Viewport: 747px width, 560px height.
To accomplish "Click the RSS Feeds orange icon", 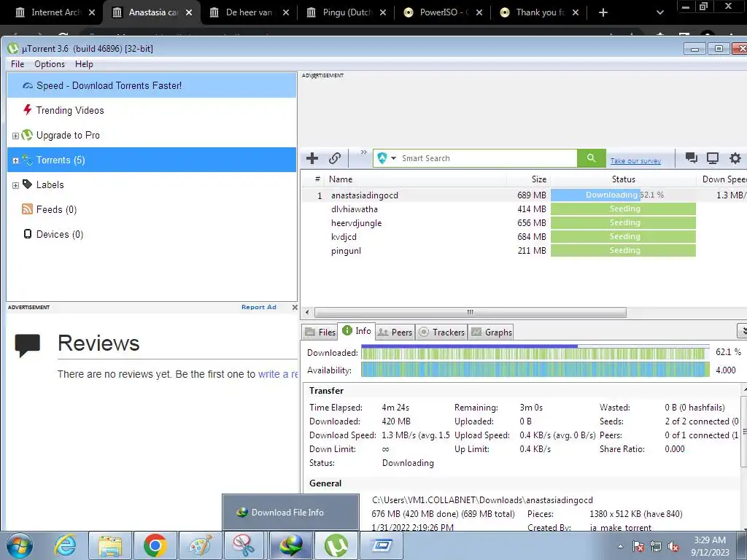I will coord(27,209).
